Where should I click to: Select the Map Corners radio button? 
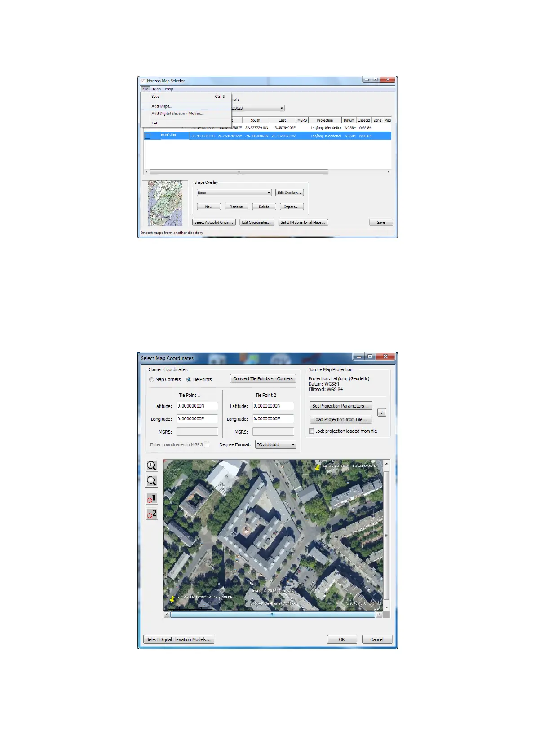pos(152,380)
